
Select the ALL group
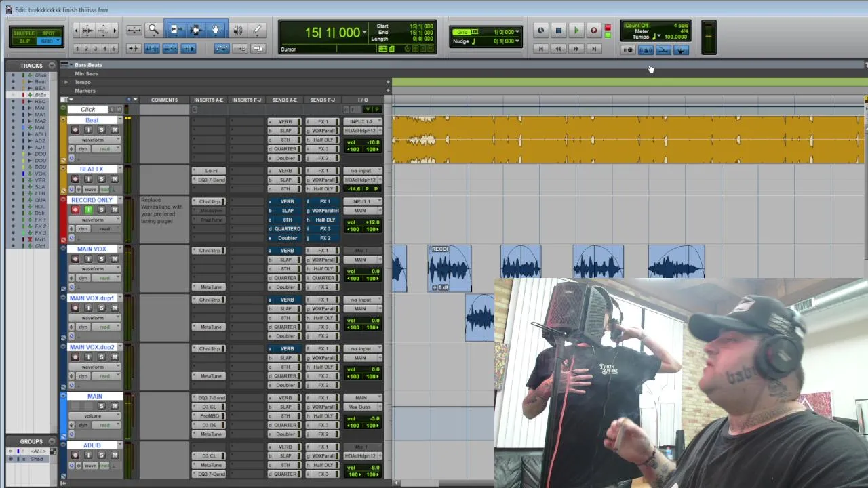point(39,451)
